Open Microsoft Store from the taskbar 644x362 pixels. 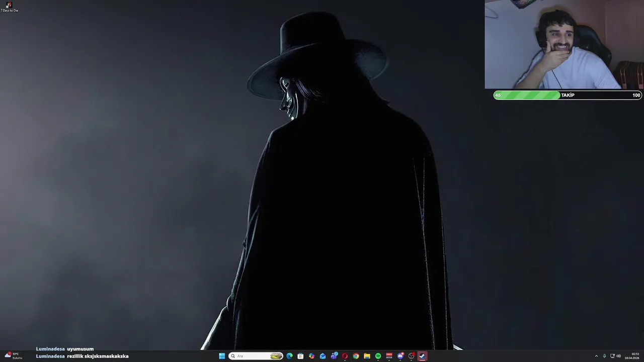(300, 356)
